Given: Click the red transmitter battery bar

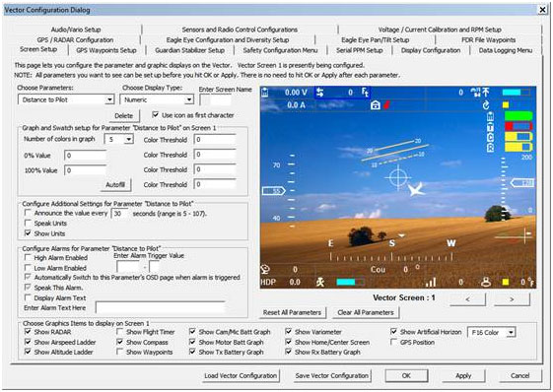Looking at the screenshot, I should (x=518, y=126).
